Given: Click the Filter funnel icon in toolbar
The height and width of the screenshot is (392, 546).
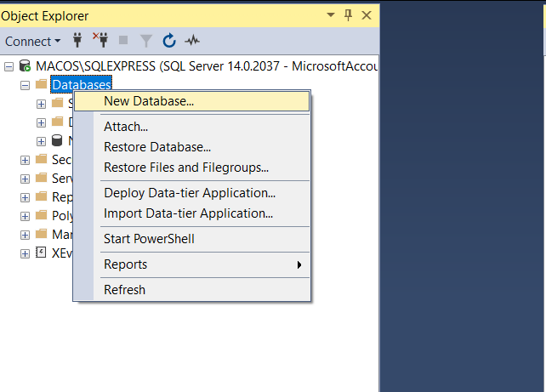Looking at the screenshot, I should coord(146,41).
